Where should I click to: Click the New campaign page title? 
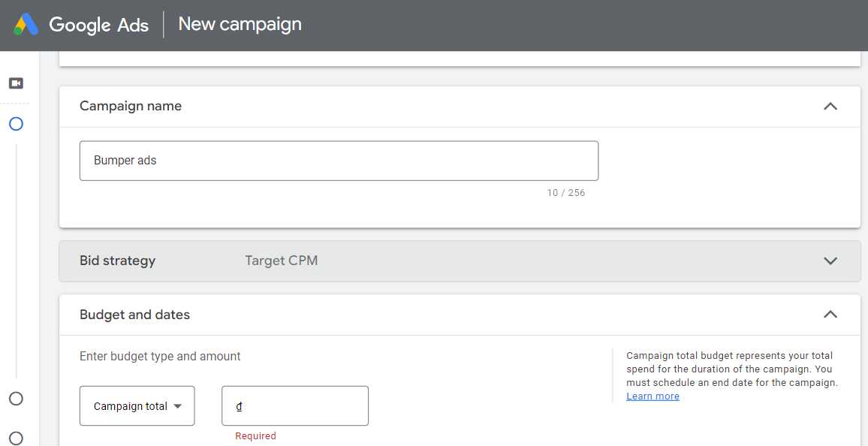(x=240, y=24)
